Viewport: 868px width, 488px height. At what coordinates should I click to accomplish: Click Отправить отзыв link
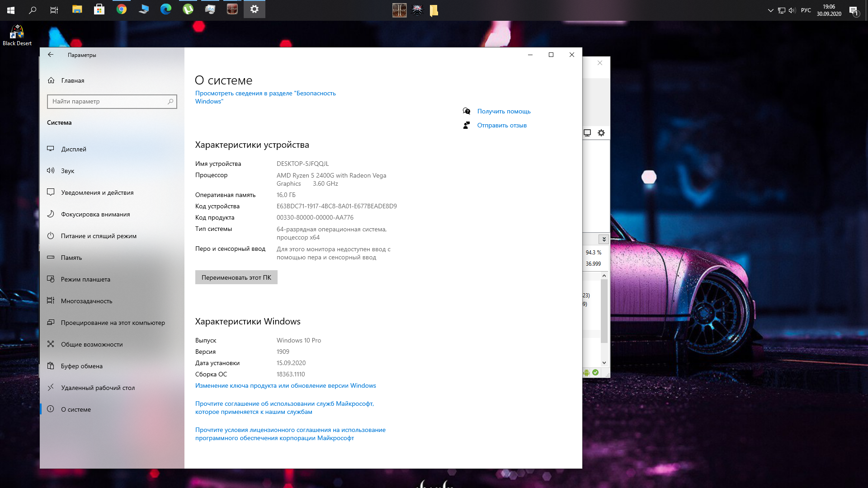click(502, 125)
